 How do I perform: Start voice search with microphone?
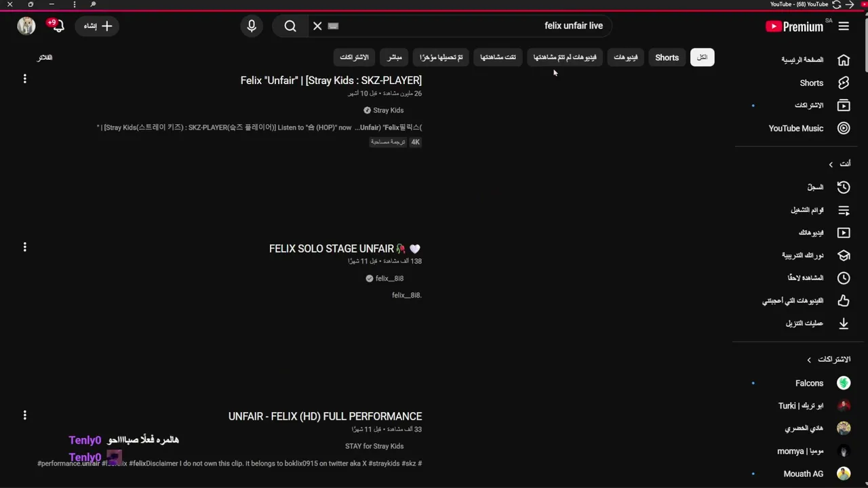click(x=252, y=26)
